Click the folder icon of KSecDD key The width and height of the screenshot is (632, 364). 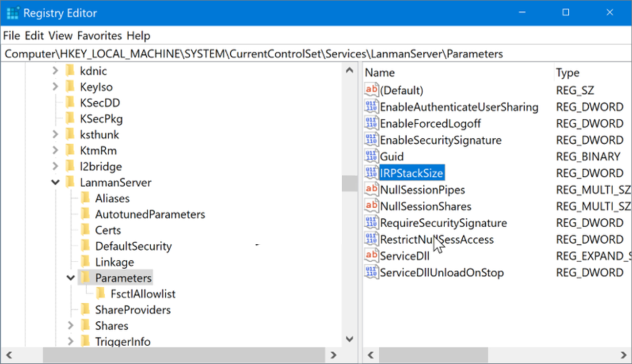(x=70, y=102)
